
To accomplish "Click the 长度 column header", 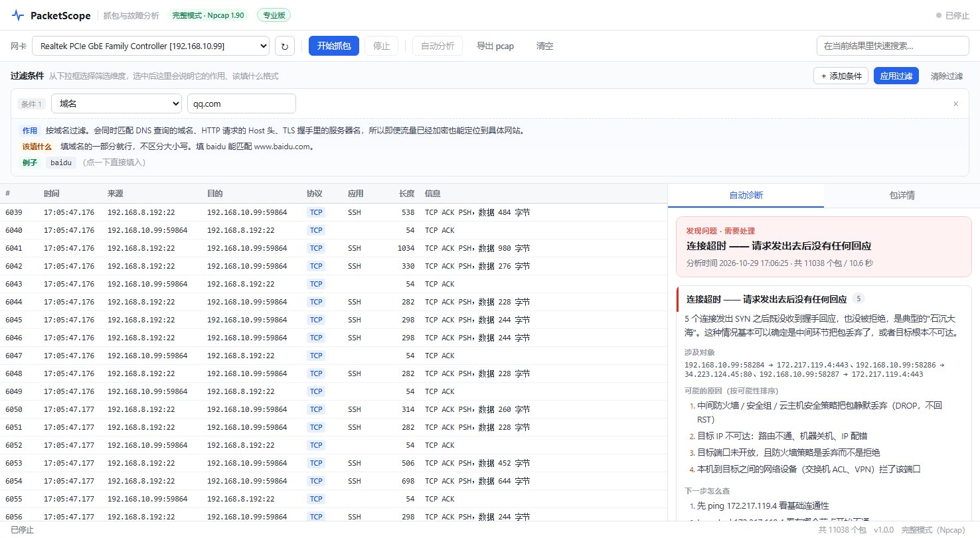I will [x=406, y=194].
